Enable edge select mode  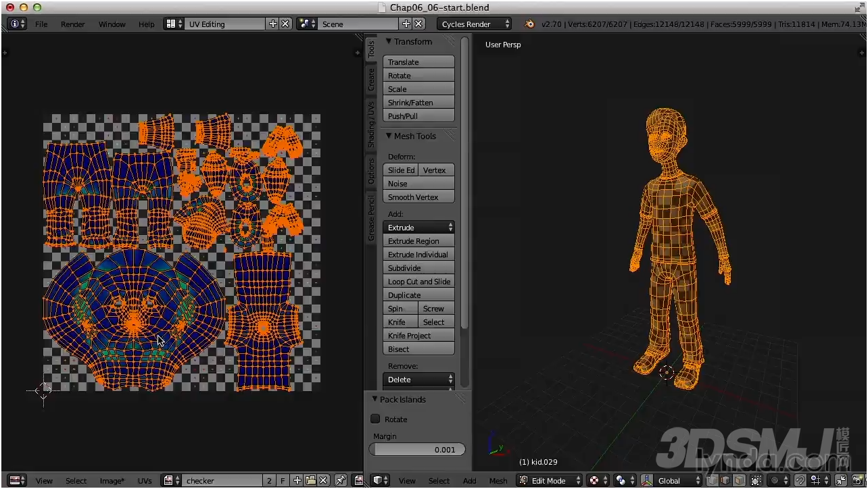[x=726, y=480]
